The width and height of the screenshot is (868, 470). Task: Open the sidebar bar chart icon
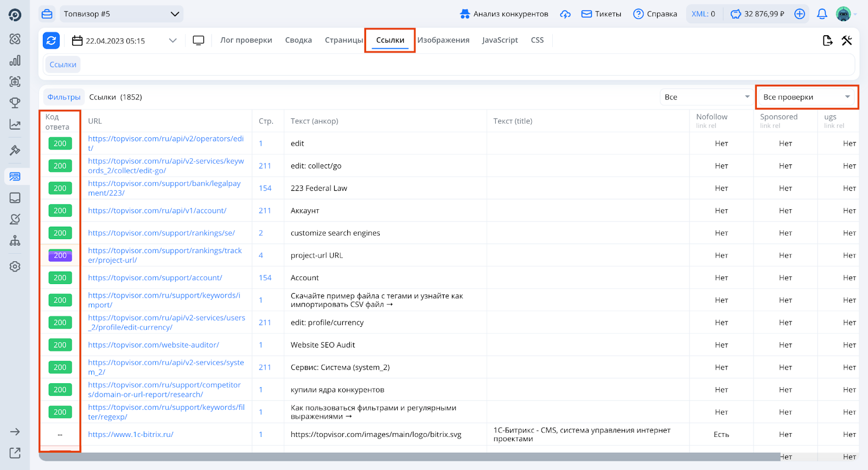15,61
